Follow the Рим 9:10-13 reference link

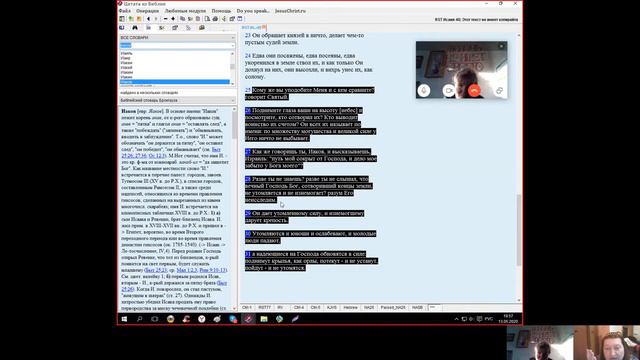[x=212, y=270]
